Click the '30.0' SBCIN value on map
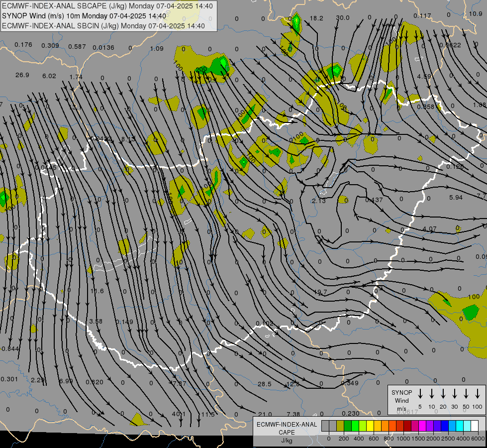This screenshot has width=487, height=448. tap(343, 18)
